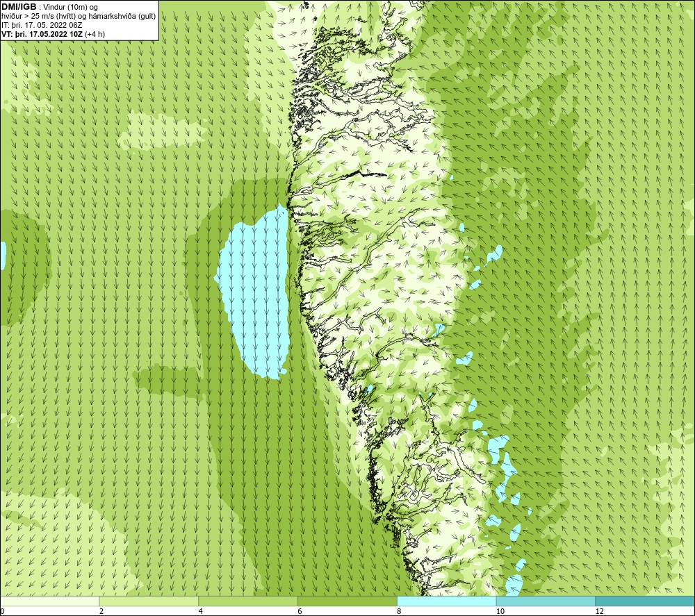Click the 10–12 m/s teal legend swatch
Image resolution: width=695 pixels, height=616 pixels.
click(546, 601)
